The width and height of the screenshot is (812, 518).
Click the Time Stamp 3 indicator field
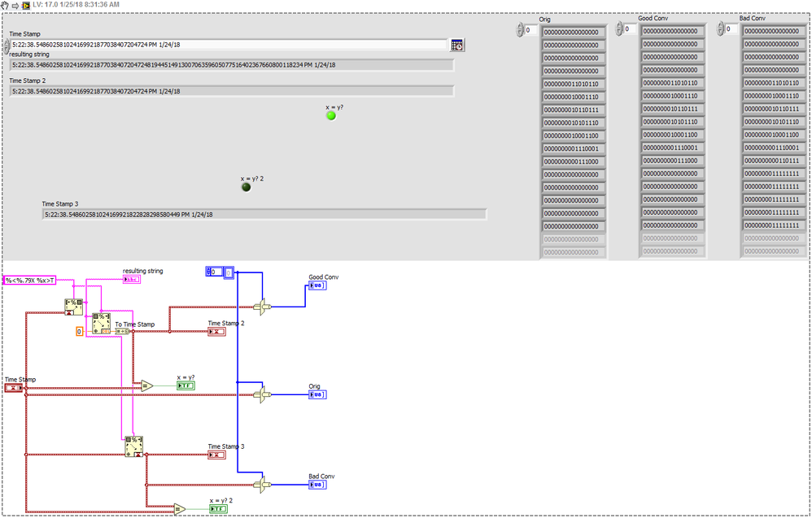point(264,214)
